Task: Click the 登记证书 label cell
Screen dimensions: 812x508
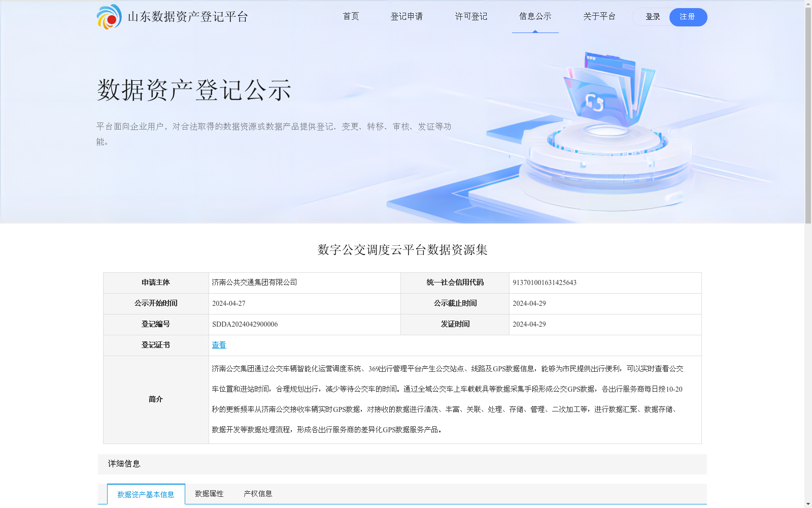Action: click(x=156, y=345)
